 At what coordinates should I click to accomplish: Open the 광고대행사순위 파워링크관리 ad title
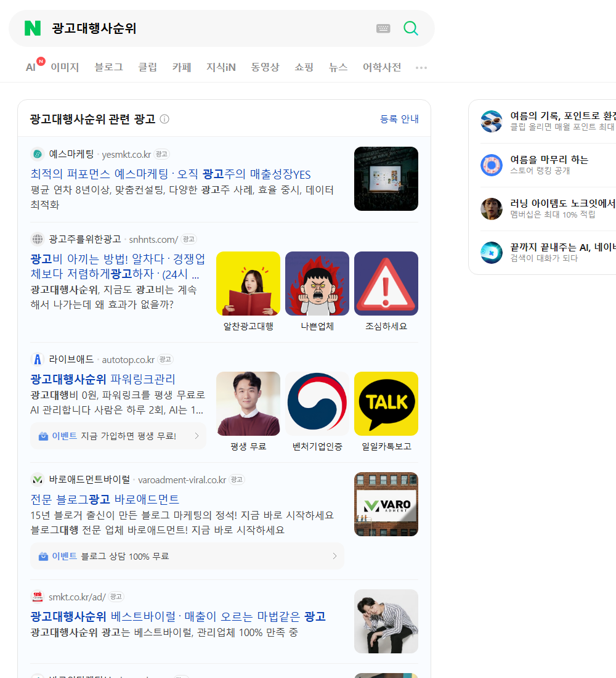[x=103, y=379]
